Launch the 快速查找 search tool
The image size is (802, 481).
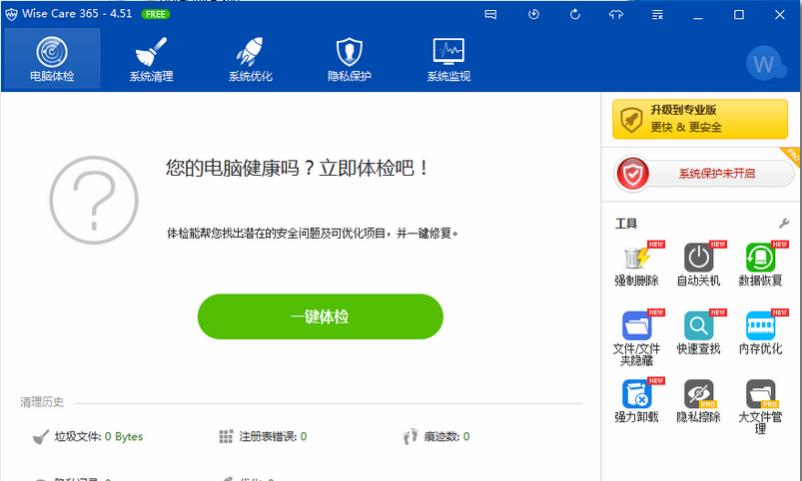click(698, 333)
